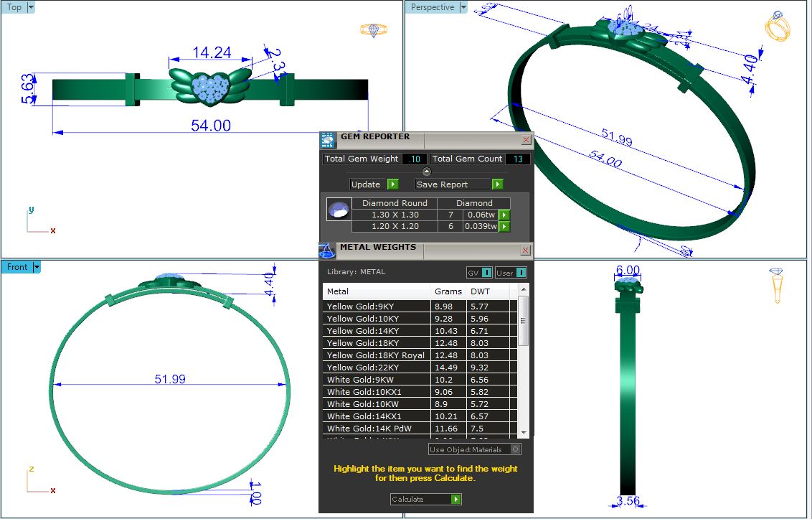Enable Use Object Materials option
Viewport: 812px width, 519px height.
click(514, 449)
